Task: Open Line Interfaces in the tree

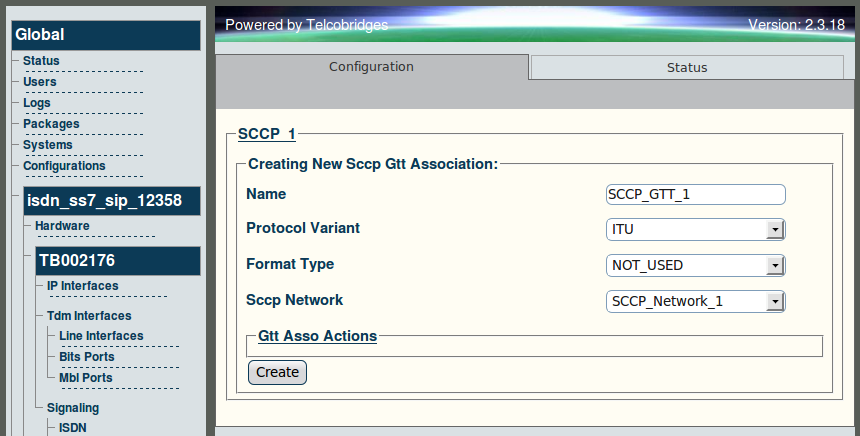Action: click(101, 336)
